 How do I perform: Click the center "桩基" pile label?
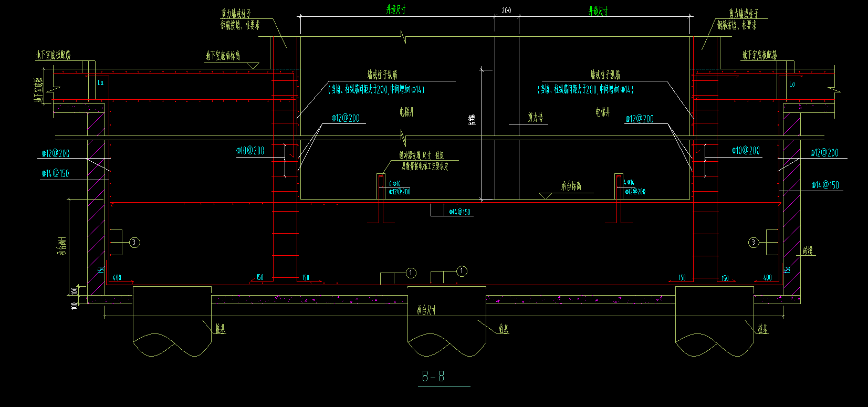tap(503, 330)
